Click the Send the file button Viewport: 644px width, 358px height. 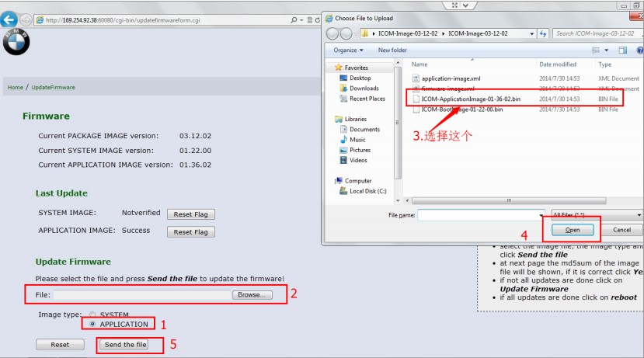click(x=125, y=345)
